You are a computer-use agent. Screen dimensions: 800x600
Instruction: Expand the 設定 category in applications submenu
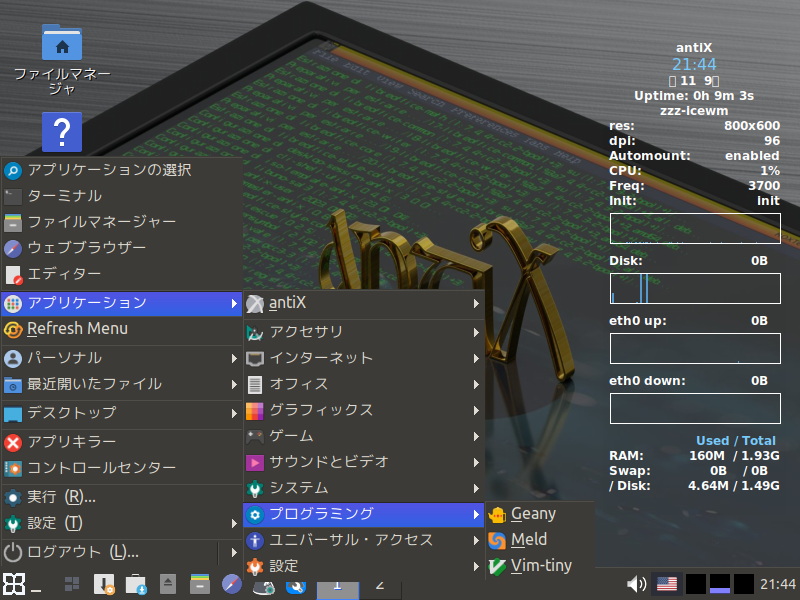tap(364, 566)
